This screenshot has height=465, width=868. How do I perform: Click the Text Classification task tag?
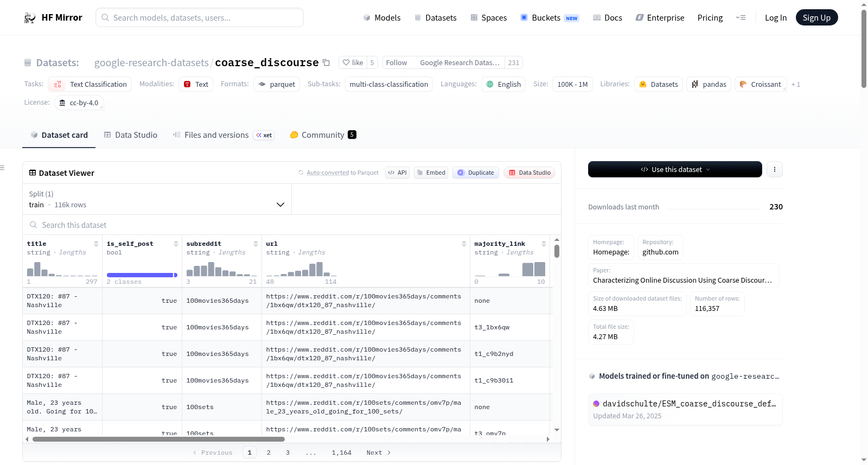tap(90, 84)
